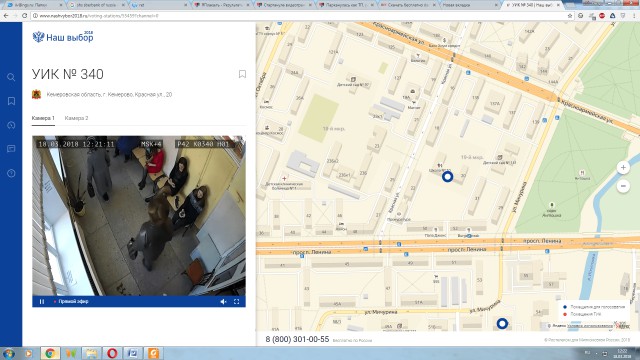Bookmark polling station УИК № 340

pyautogui.click(x=242, y=74)
